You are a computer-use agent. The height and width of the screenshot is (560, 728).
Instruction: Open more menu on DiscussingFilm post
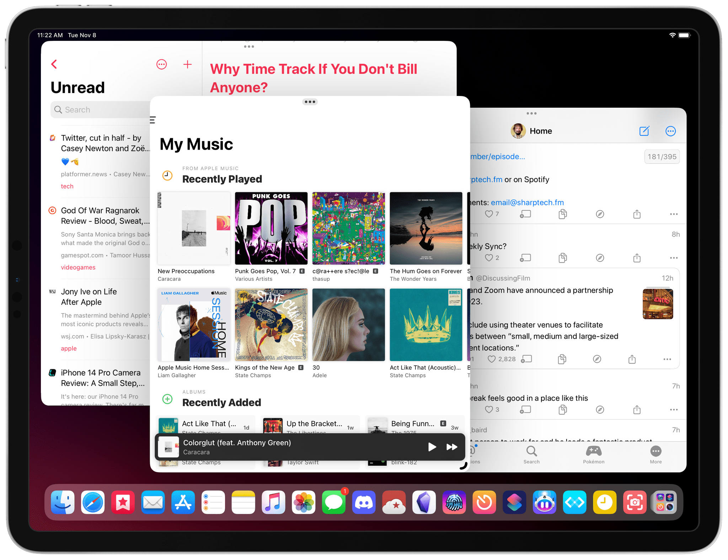[x=667, y=359]
